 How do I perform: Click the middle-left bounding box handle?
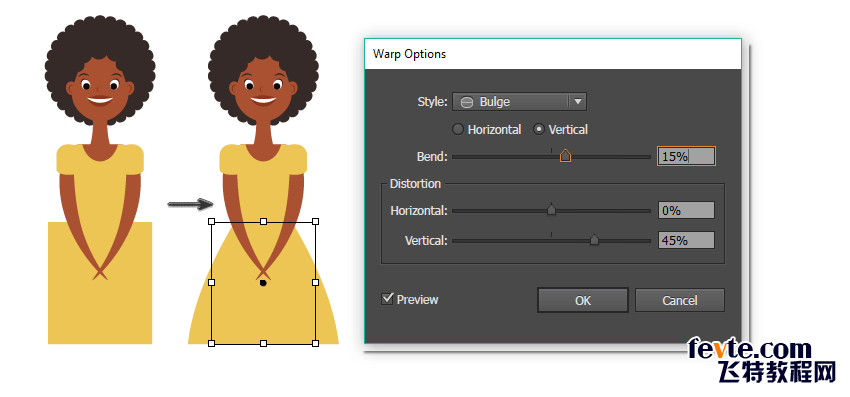211,283
